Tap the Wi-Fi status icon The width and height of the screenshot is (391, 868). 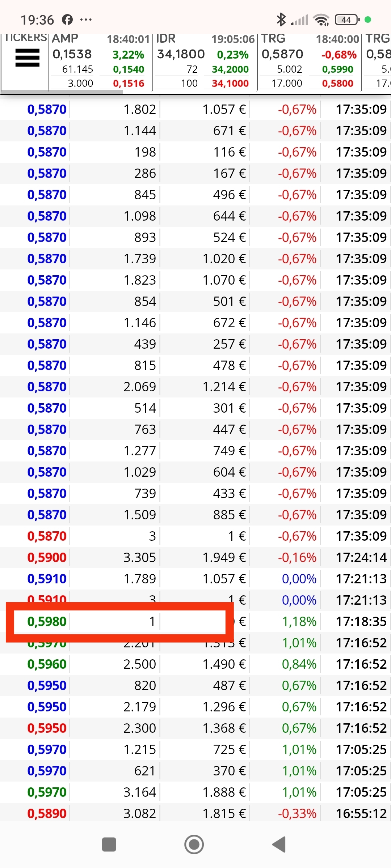coord(321,20)
